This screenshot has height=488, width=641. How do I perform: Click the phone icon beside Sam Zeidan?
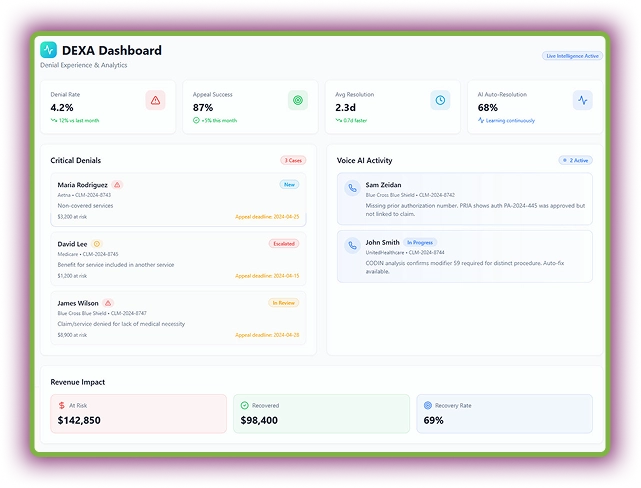click(x=351, y=188)
